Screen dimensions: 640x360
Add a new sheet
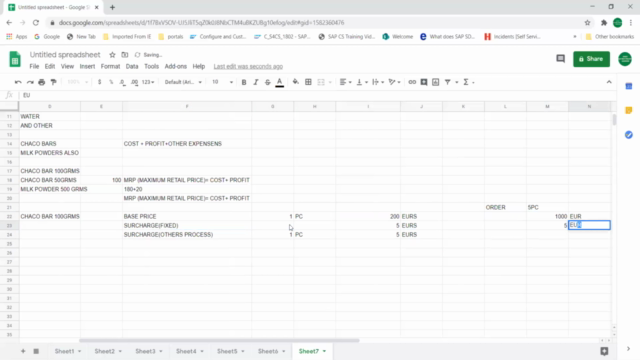pos(23,351)
